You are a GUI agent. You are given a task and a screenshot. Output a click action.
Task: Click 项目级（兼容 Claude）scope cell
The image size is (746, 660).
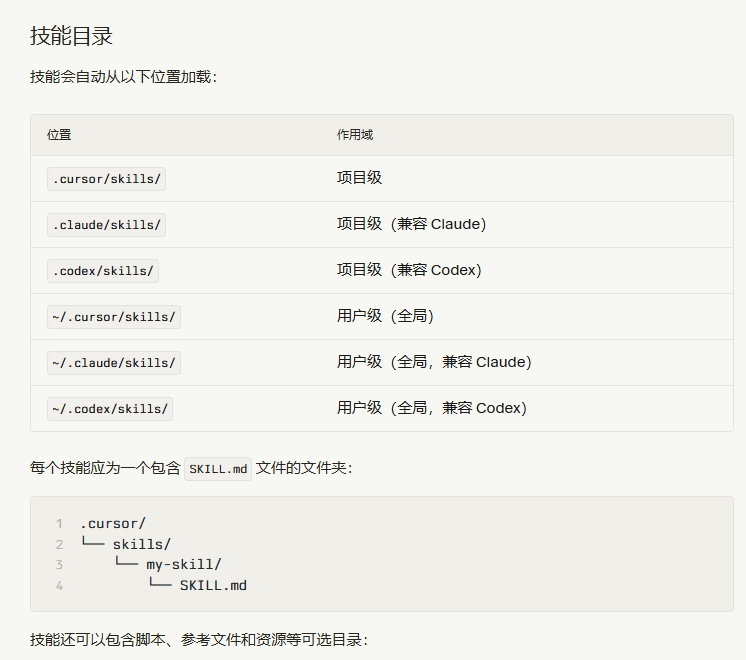[412, 224]
